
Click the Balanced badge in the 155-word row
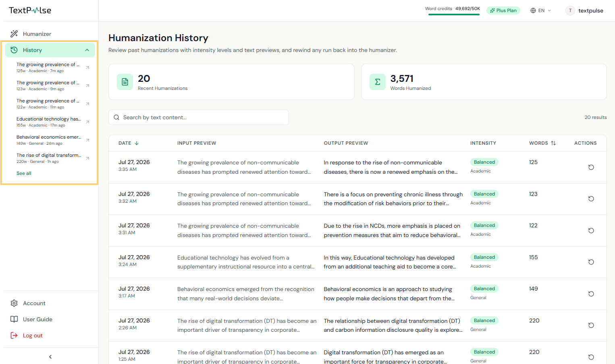[x=484, y=257]
